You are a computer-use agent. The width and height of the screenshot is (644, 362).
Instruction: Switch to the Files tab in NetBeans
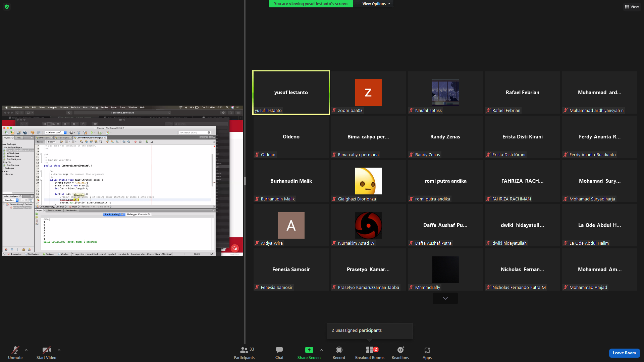pos(19,138)
